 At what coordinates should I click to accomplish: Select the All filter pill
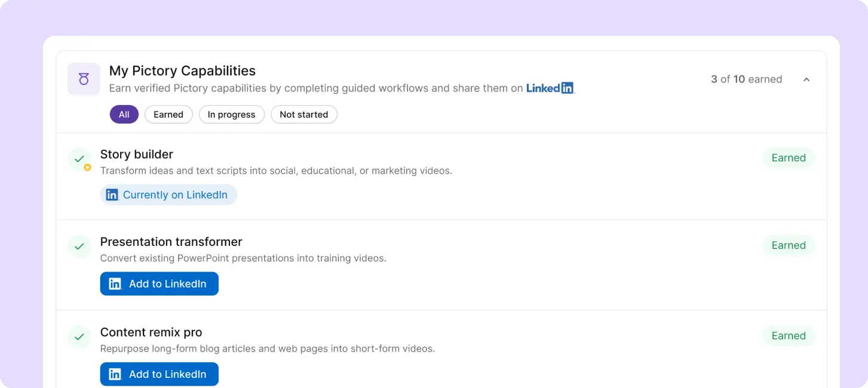124,115
